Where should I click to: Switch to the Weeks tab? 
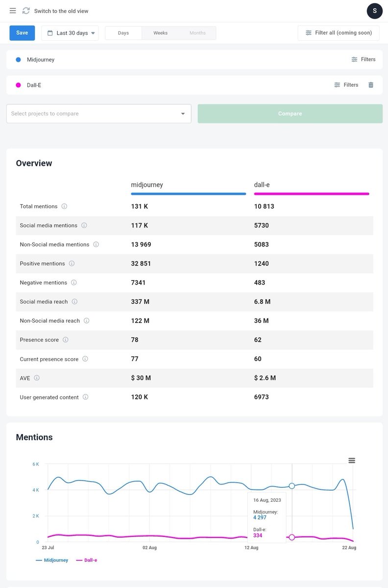click(161, 33)
